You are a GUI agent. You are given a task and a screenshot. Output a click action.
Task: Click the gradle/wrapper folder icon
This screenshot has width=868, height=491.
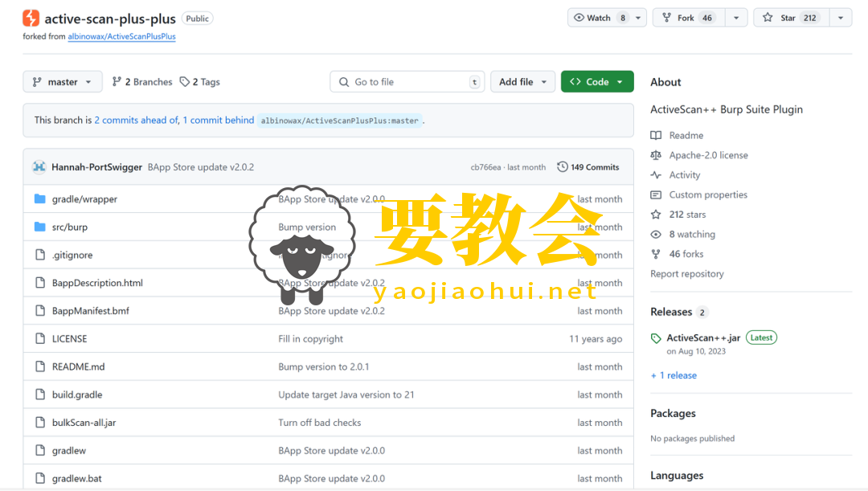pyautogui.click(x=40, y=198)
